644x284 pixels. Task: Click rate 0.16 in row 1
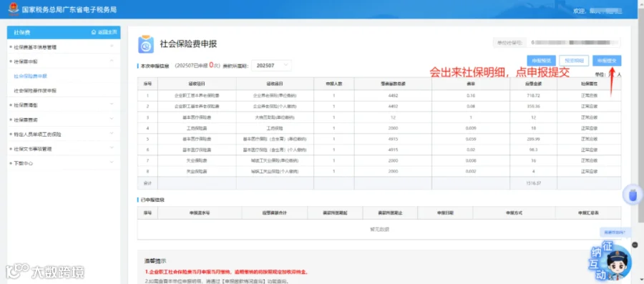[x=471, y=96]
